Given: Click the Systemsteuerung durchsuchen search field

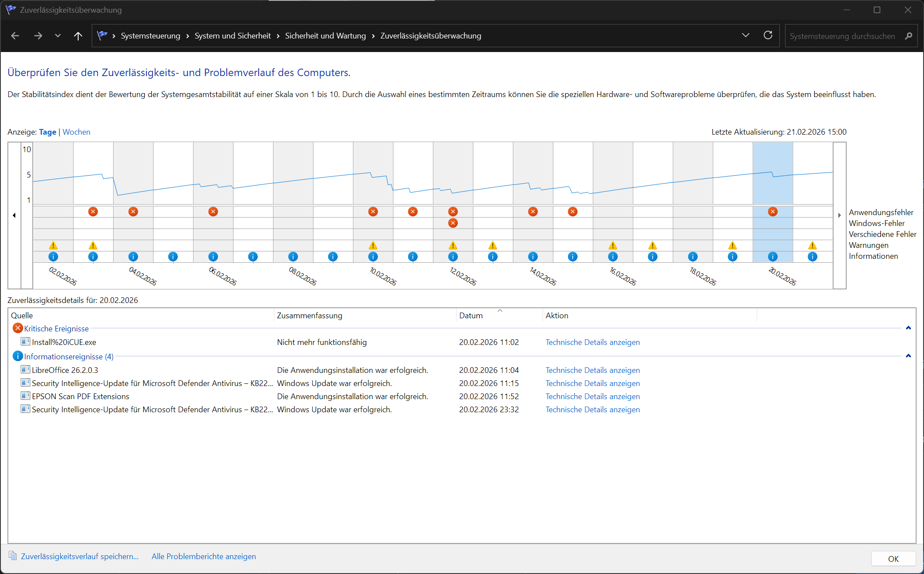Looking at the screenshot, I should coord(842,36).
